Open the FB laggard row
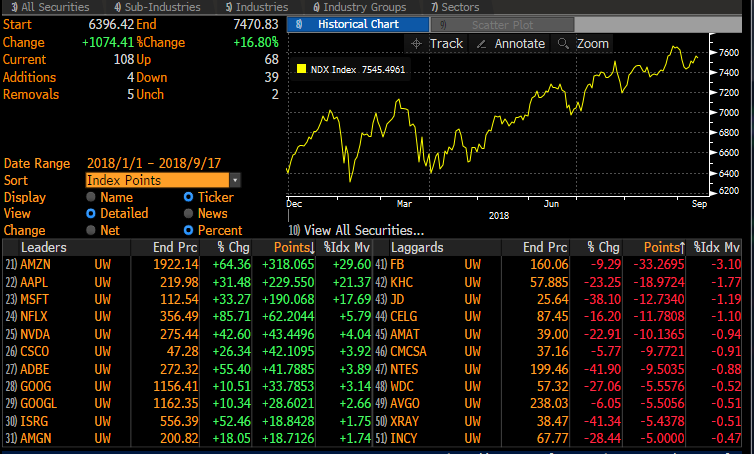The width and height of the screenshot is (754, 454). pos(558,265)
